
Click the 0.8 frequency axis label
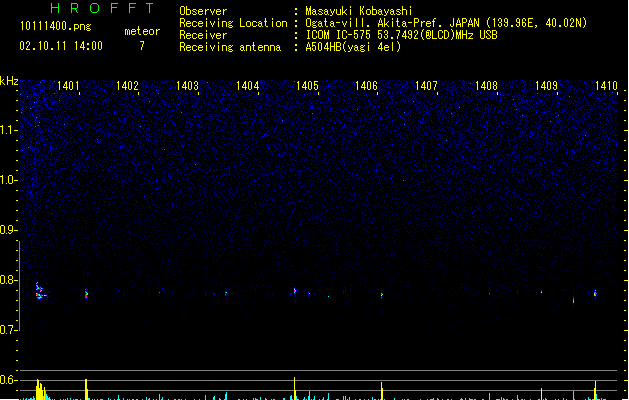pyautogui.click(x=8, y=280)
